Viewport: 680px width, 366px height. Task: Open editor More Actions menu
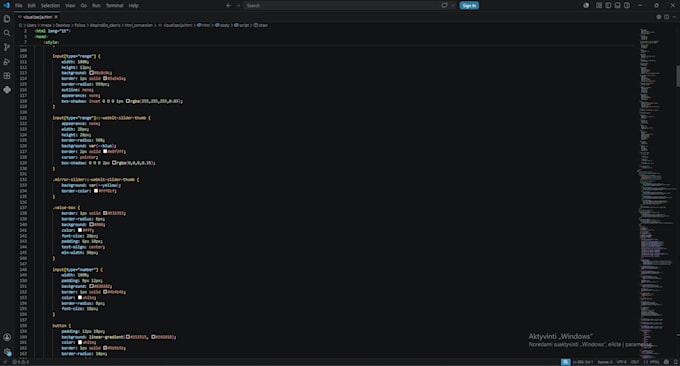pyautogui.click(x=674, y=17)
